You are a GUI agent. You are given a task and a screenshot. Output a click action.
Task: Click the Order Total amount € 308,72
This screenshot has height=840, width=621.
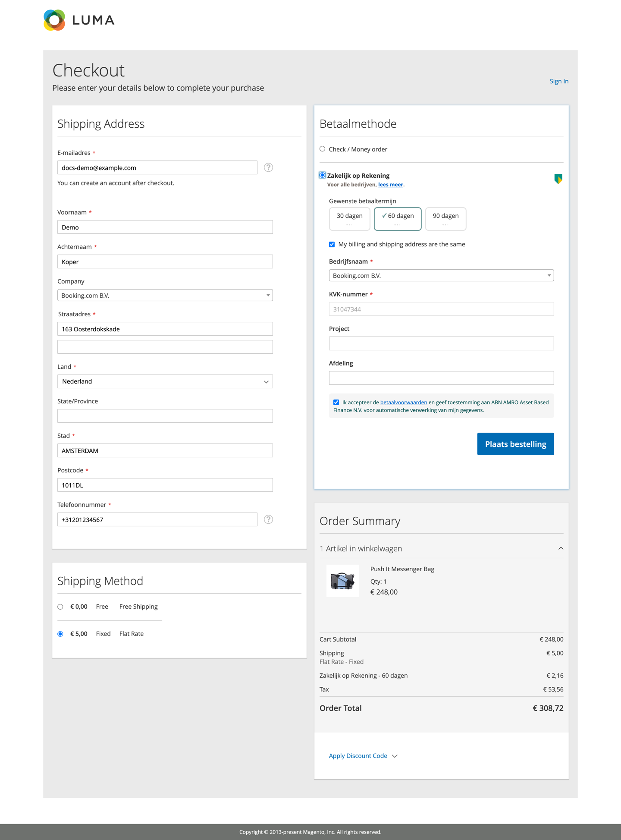548,708
